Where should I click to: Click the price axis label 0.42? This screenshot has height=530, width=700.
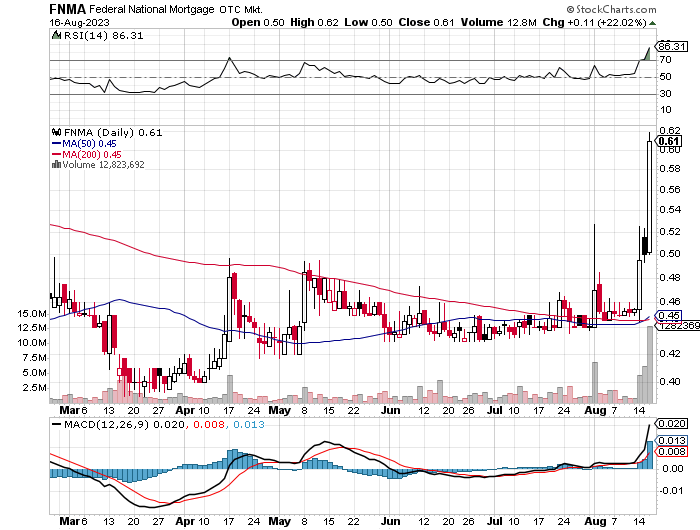(x=670, y=353)
